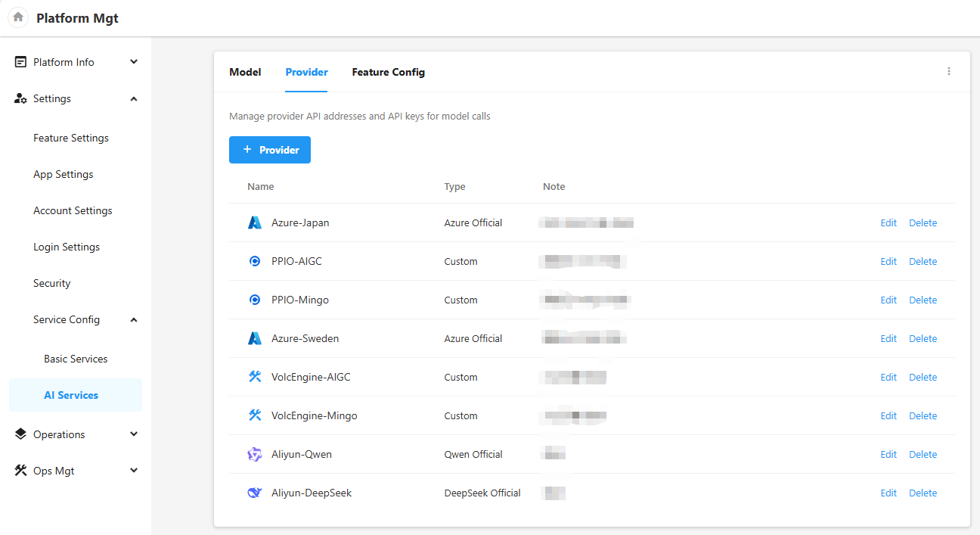
Task: Click the Azure-Sweden provider logo icon
Action: [255, 339]
